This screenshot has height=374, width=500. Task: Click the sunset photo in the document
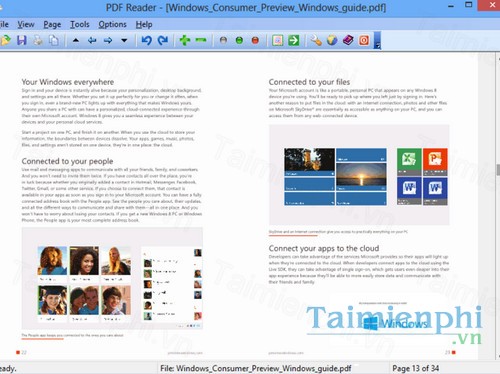[x=361, y=174]
